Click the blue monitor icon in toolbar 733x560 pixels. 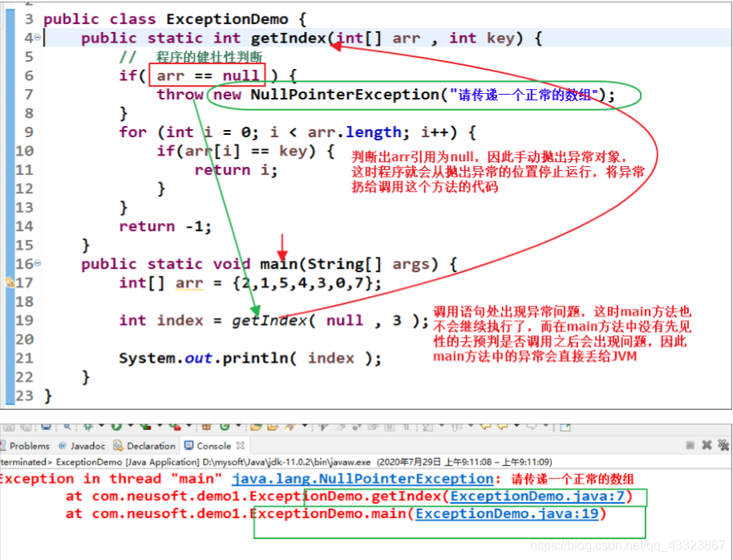pos(46,426)
